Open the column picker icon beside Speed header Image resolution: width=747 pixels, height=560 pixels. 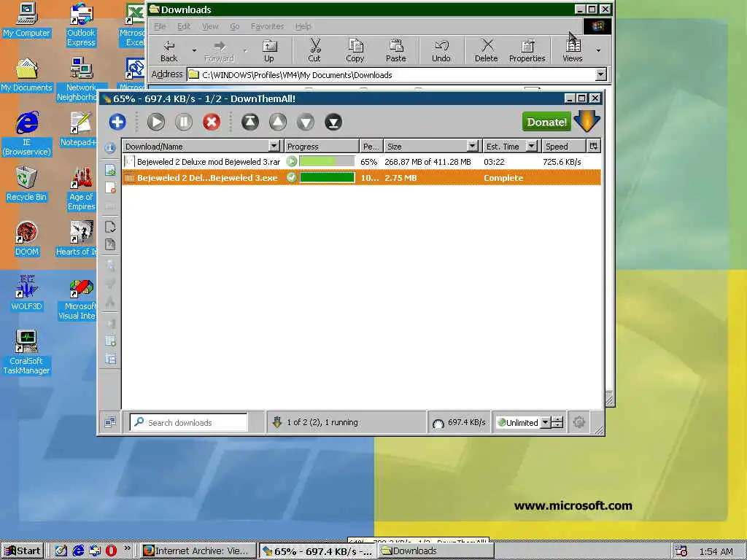pos(594,146)
